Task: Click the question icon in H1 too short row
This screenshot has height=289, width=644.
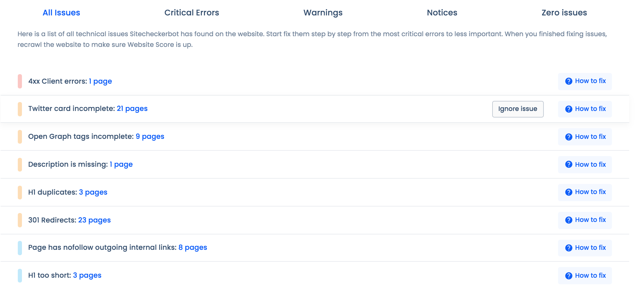Action: (x=568, y=276)
